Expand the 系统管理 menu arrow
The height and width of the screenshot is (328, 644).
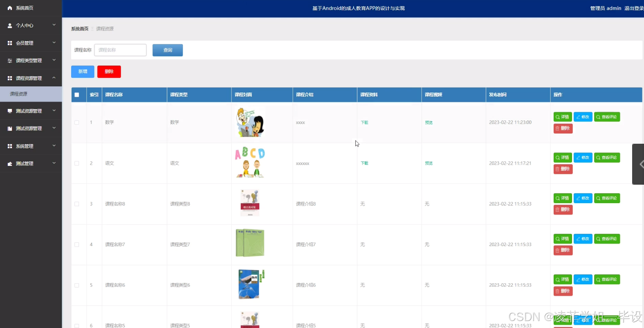[x=54, y=146]
